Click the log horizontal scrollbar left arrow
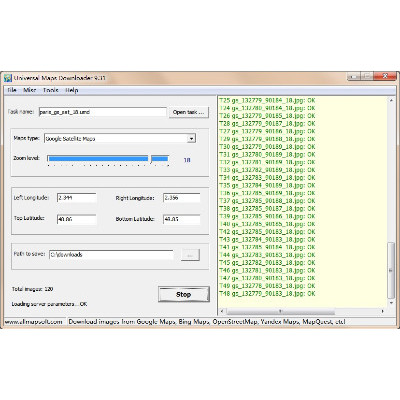This screenshot has height=400, width=400. [x=223, y=311]
